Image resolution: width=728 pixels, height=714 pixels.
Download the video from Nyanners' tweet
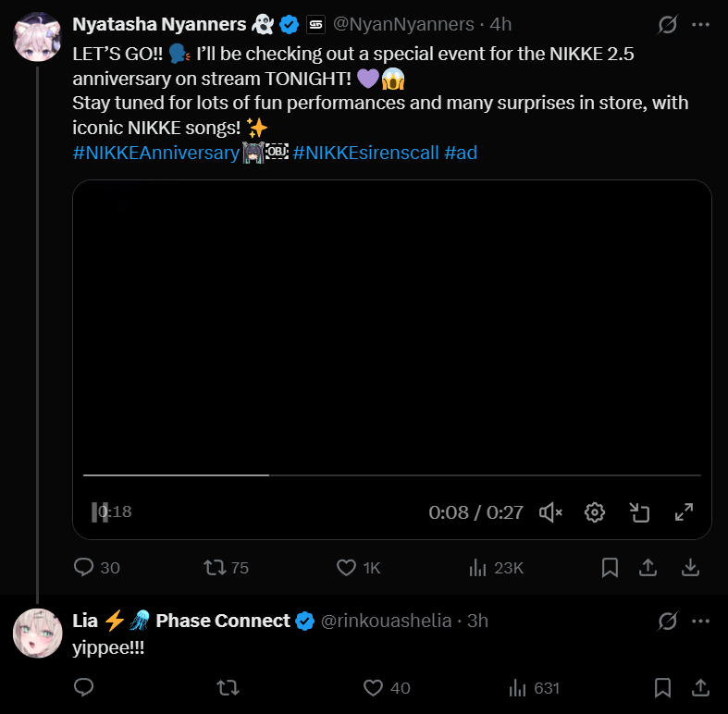coord(690,567)
